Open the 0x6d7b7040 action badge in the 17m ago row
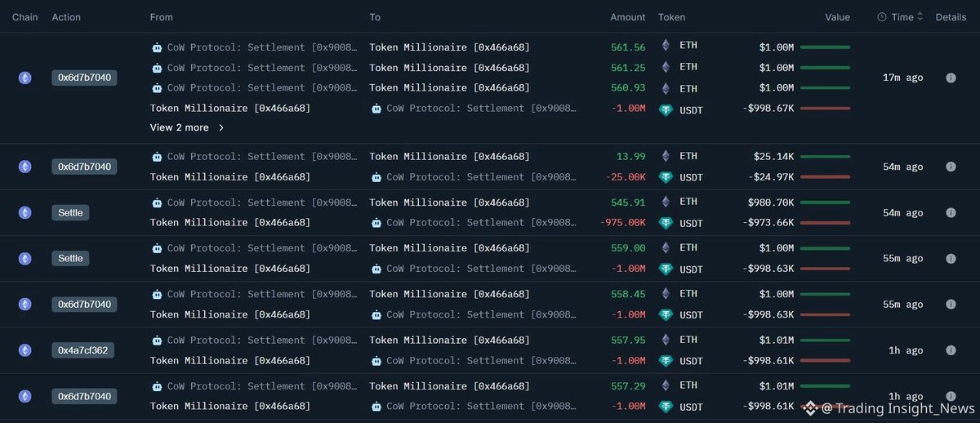The height and width of the screenshot is (423, 980). click(85, 78)
